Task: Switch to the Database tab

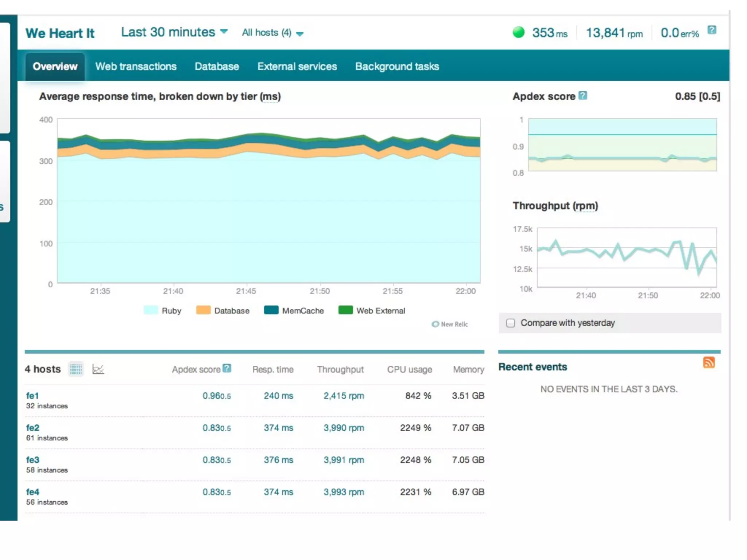Action: (217, 66)
